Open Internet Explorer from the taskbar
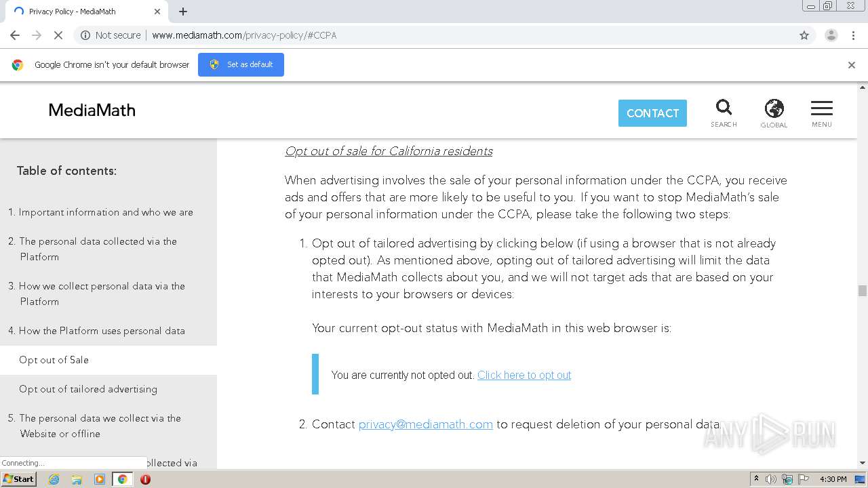Image resolution: width=868 pixels, height=488 pixels. pos(54,479)
